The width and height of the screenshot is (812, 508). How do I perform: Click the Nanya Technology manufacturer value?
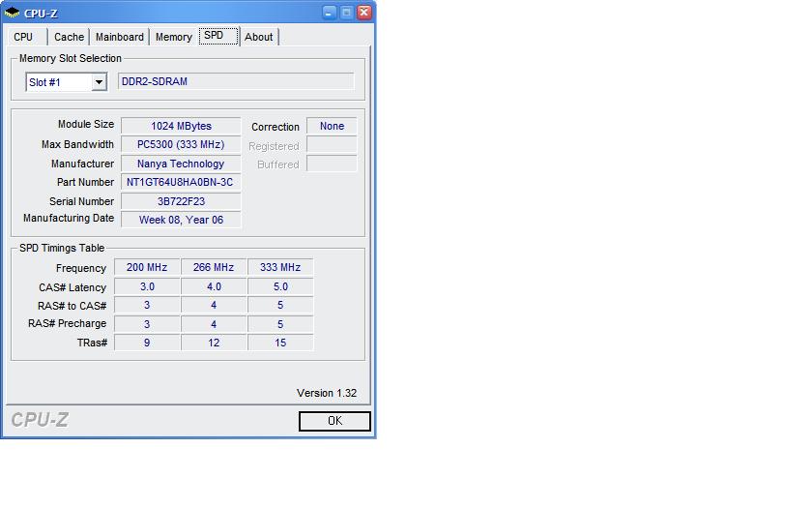click(x=181, y=164)
